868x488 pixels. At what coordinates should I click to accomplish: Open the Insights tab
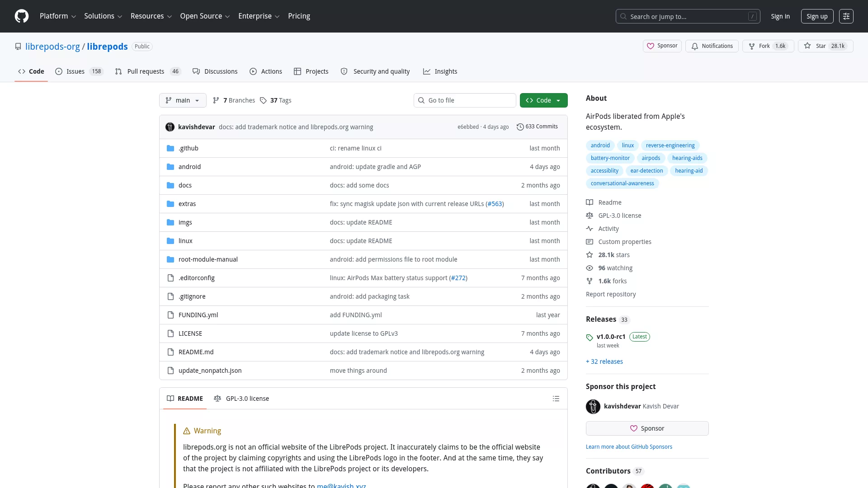point(440,71)
